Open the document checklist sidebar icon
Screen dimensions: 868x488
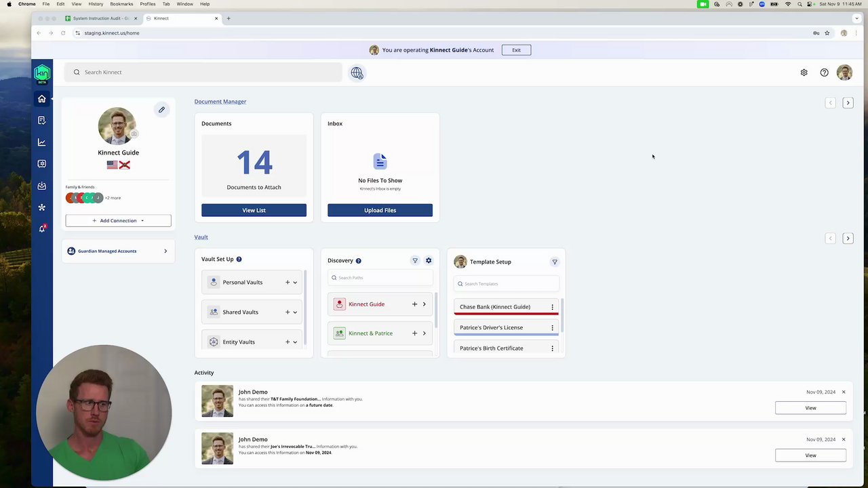[x=41, y=121]
